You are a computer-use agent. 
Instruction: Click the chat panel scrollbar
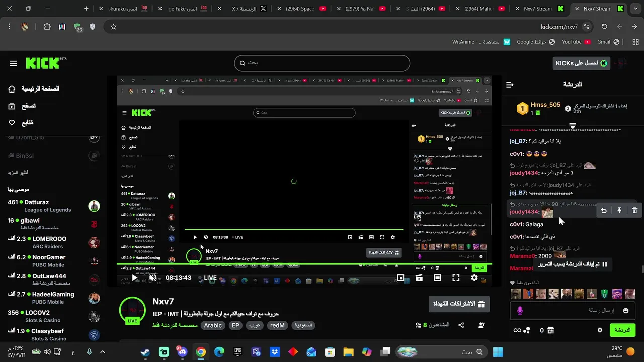pyautogui.click(x=642, y=269)
